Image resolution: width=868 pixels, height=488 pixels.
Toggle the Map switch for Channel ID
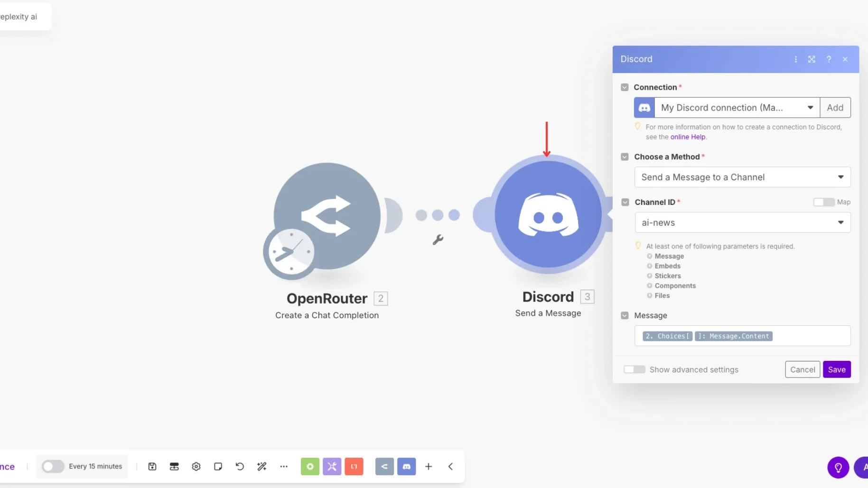click(x=823, y=202)
